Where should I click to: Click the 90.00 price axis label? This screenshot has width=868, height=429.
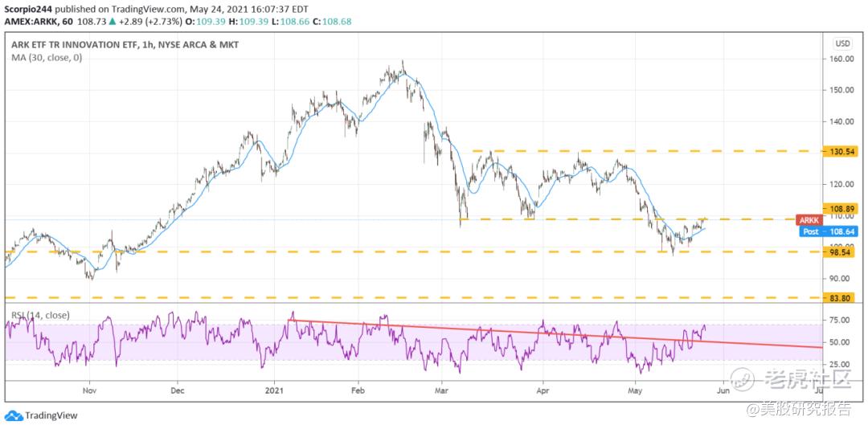click(x=841, y=278)
